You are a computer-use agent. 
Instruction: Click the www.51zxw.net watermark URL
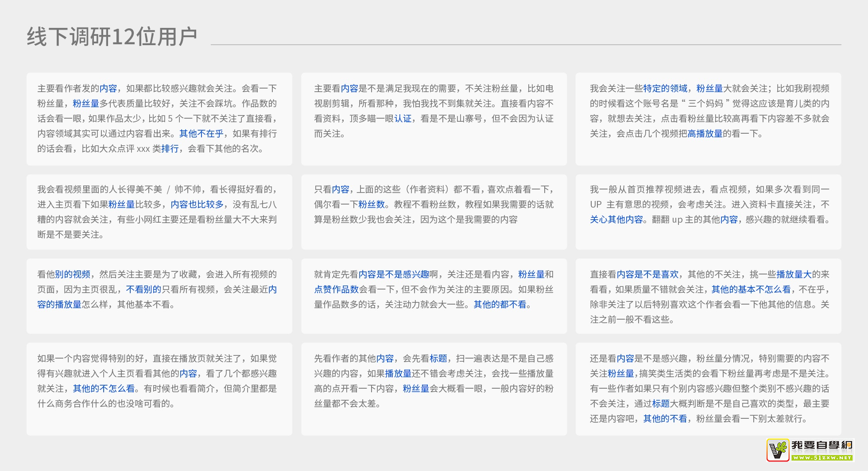pos(821,458)
